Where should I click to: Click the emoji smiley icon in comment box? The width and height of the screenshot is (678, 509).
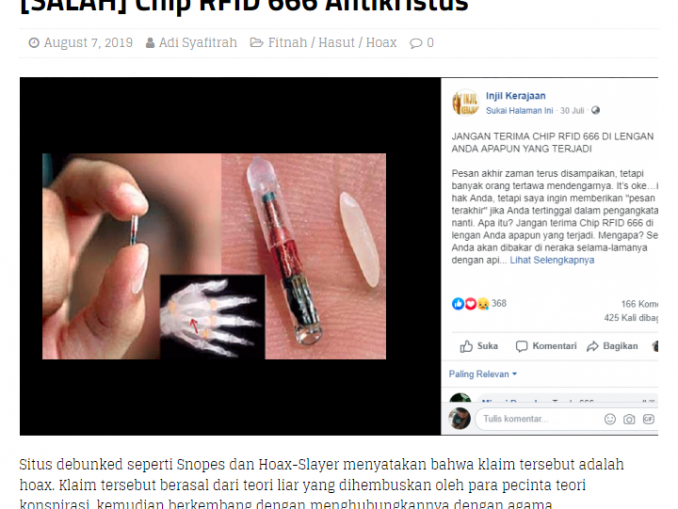click(610, 419)
